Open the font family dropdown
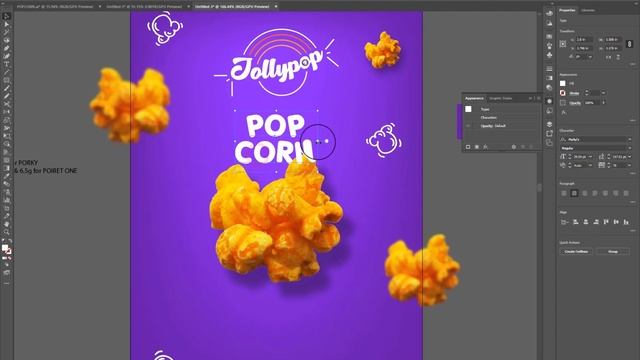 (629, 140)
